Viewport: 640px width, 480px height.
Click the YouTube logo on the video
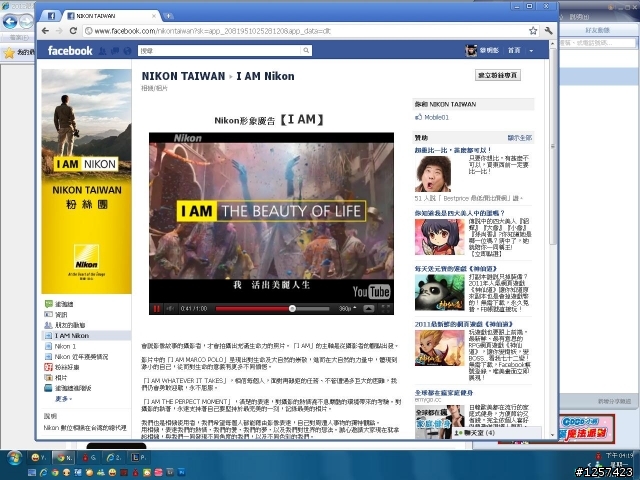pos(371,291)
